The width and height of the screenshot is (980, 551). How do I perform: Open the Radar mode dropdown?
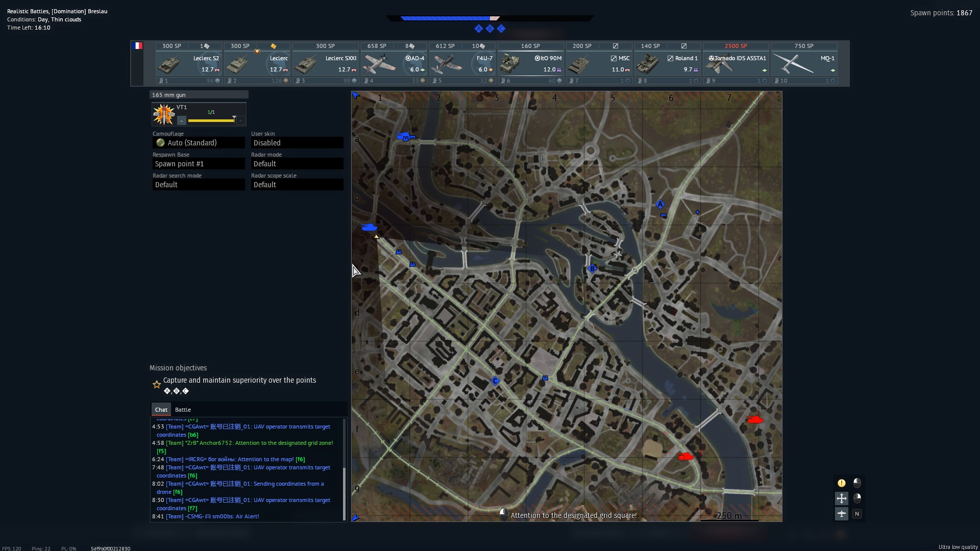click(297, 164)
